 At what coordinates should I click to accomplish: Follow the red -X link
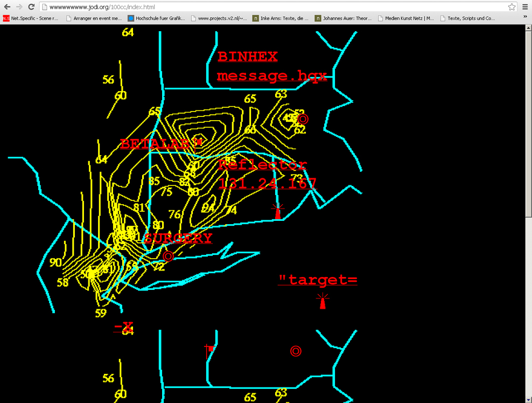coord(123,327)
